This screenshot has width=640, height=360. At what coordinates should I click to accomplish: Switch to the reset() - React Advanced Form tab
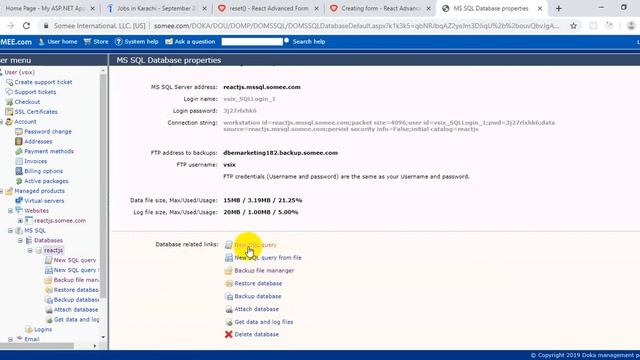tap(269, 8)
